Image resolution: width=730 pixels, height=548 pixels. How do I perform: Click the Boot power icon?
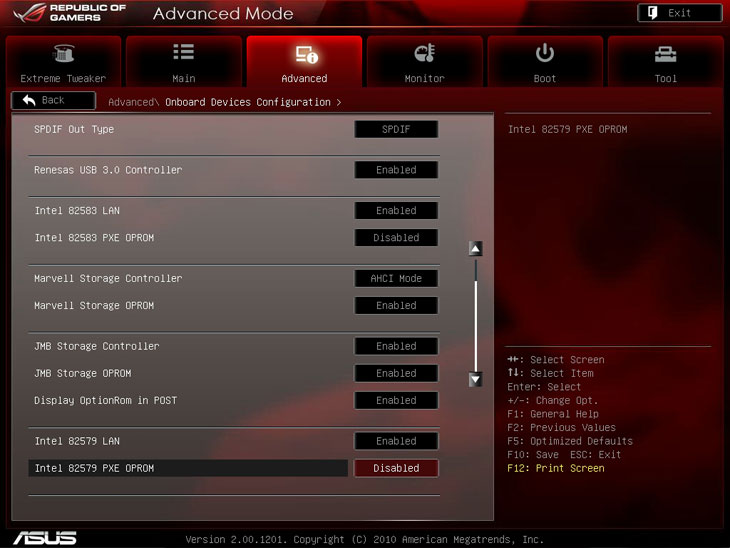545,53
